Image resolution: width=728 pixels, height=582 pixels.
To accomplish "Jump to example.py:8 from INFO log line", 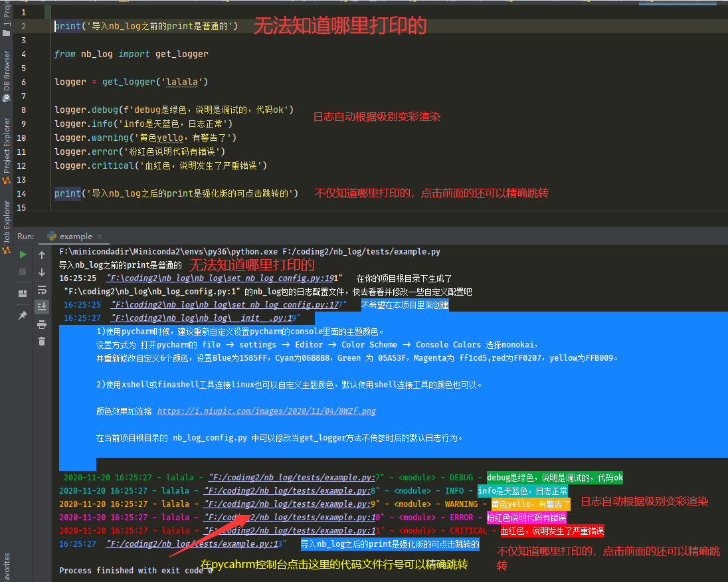I will tap(289, 491).
